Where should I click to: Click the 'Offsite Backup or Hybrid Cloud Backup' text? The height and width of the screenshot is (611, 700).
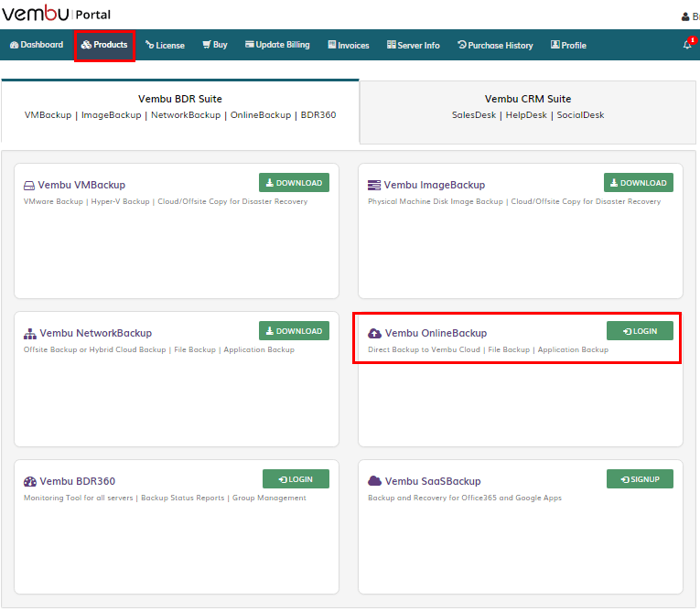[94, 349]
